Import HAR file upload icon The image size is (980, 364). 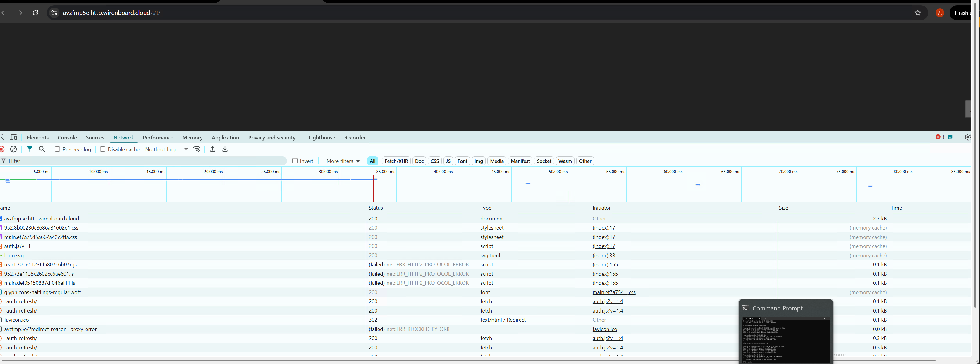pos(213,149)
